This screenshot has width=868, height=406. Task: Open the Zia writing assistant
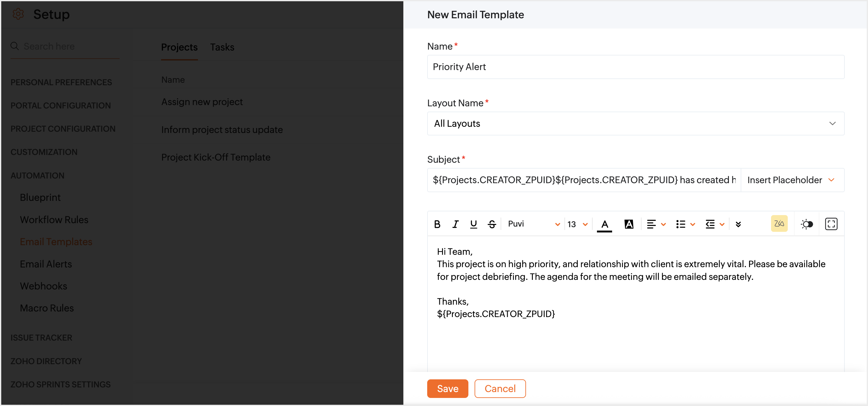tap(779, 223)
